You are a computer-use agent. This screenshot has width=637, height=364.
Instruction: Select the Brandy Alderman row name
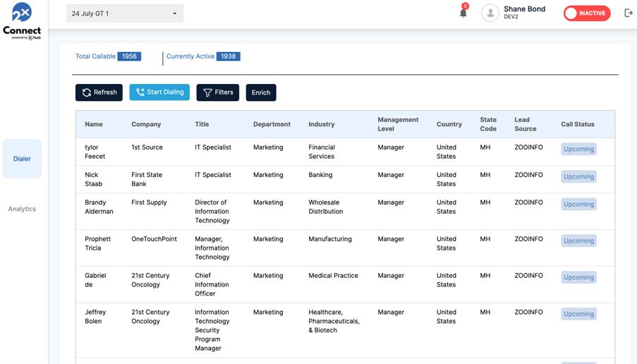pyautogui.click(x=99, y=207)
